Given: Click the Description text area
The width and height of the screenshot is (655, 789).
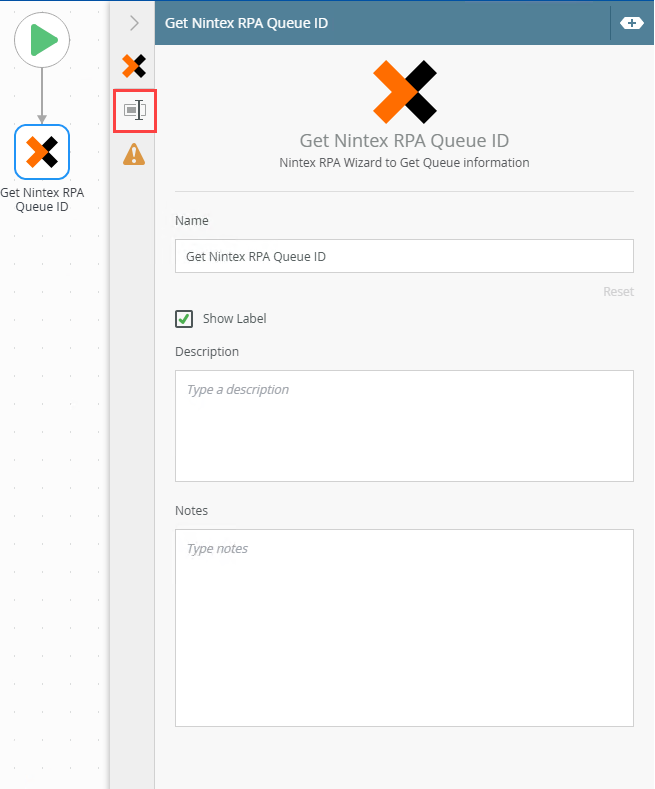Looking at the screenshot, I should point(404,426).
